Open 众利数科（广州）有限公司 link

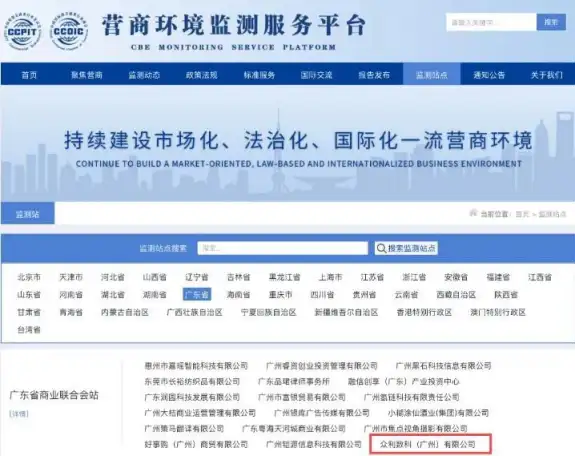428,445
